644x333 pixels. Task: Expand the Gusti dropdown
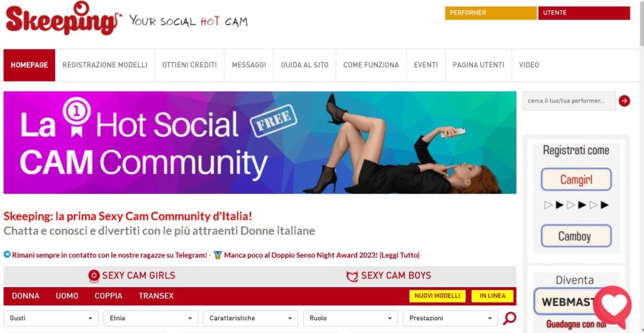(x=51, y=319)
